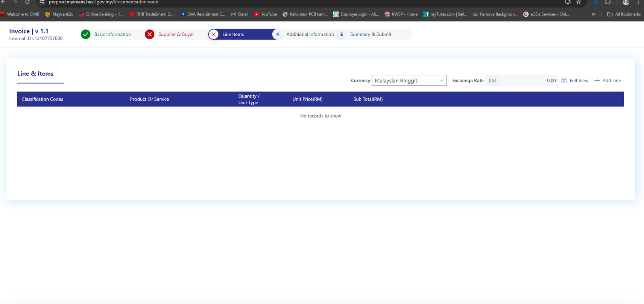Go to Basic Information step

pyautogui.click(x=112, y=34)
